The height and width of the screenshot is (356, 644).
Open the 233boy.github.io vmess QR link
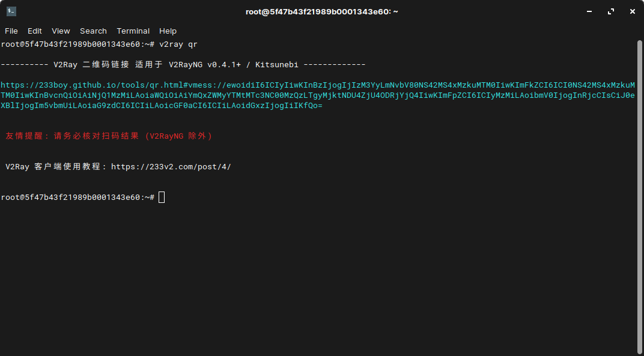(318, 95)
